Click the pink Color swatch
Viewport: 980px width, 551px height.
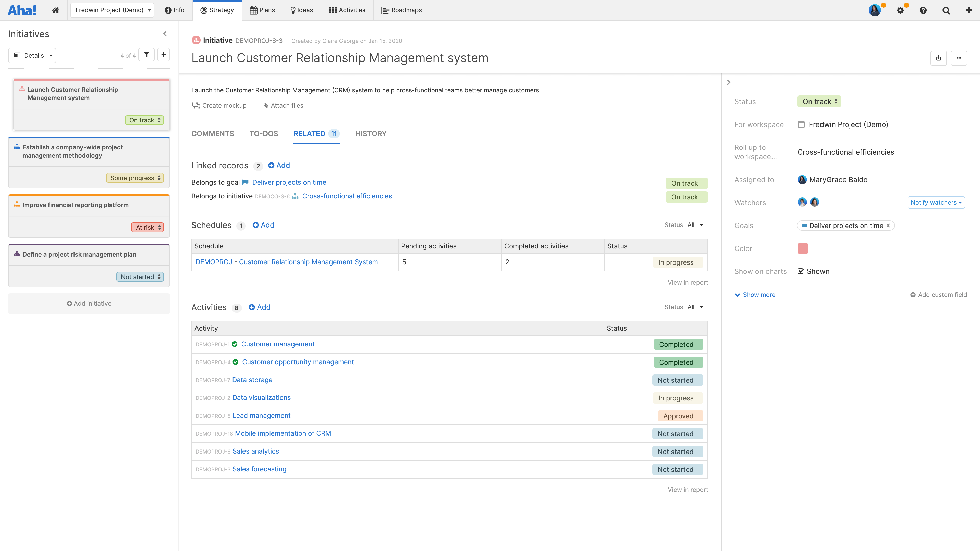(803, 248)
